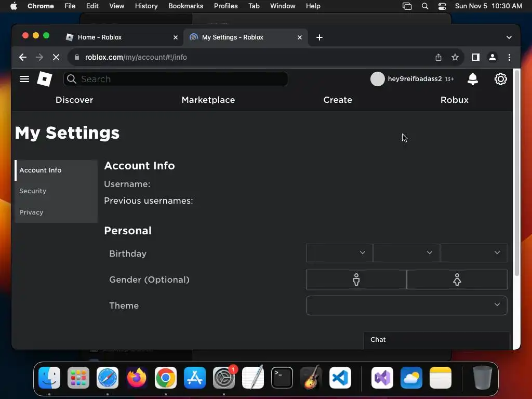Open the Chrome profile icon

coord(493,57)
